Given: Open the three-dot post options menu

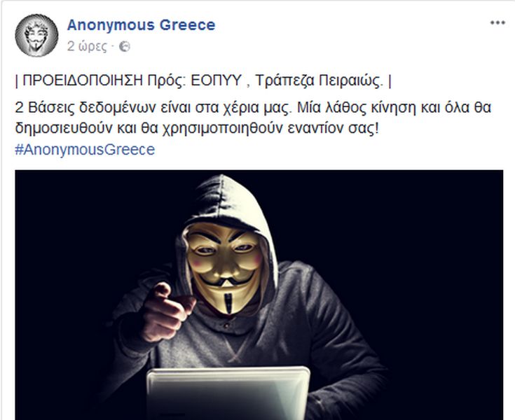Looking at the screenshot, I should click(497, 22).
